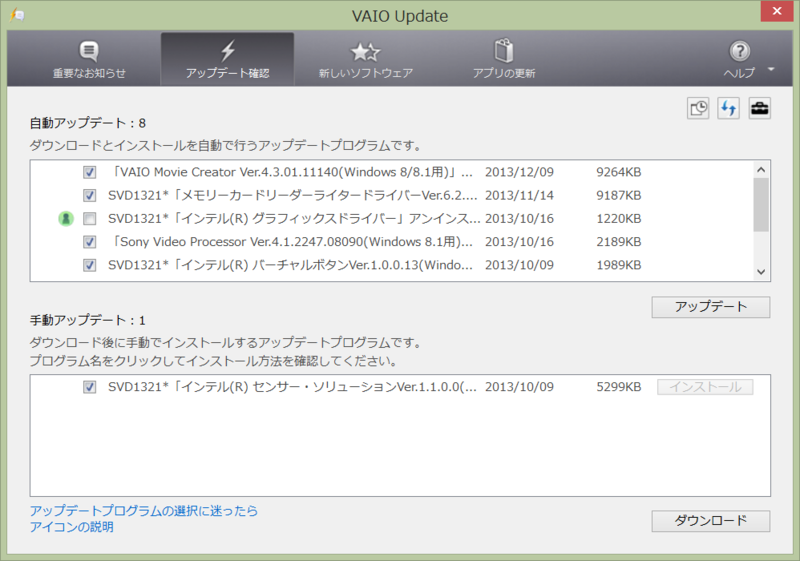Uncheck インテル(R) バーチャルボタン checkbox
The height and width of the screenshot is (561, 800).
(90, 265)
